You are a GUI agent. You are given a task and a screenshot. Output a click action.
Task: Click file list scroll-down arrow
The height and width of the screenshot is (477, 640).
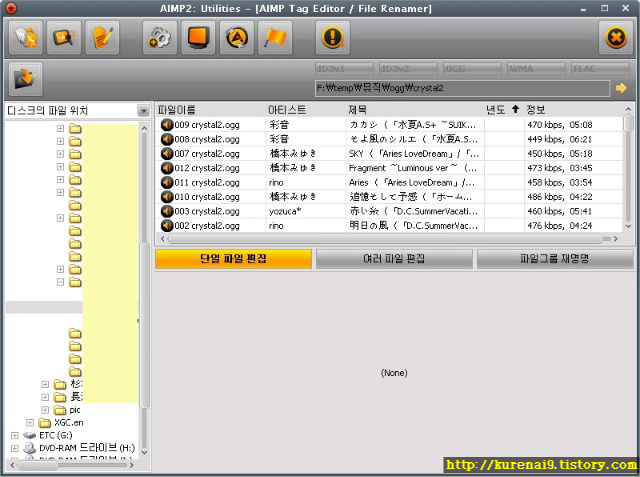(x=628, y=226)
